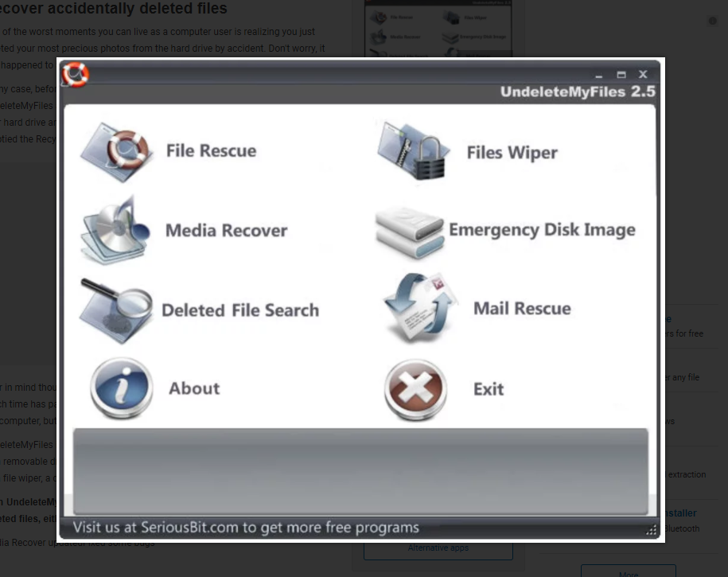Choose the Exit text label
728x577 pixels.
(489, 389)
